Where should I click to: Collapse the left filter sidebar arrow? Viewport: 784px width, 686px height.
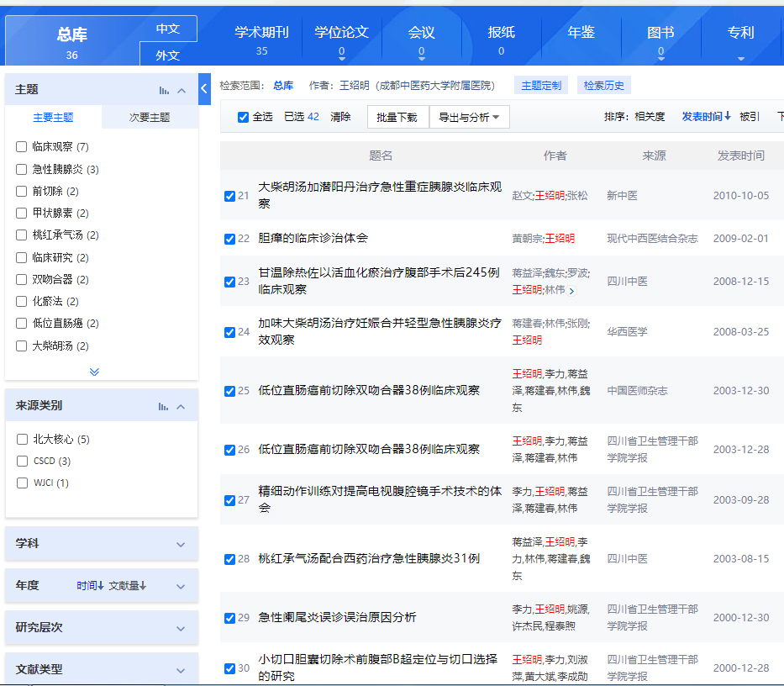(204, 88)
